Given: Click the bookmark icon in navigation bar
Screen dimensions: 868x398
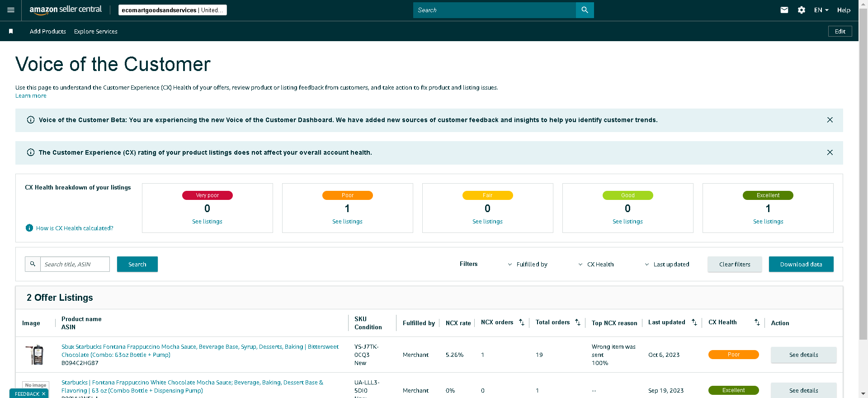Looking at the screenshot, I should tap(11, 31).
